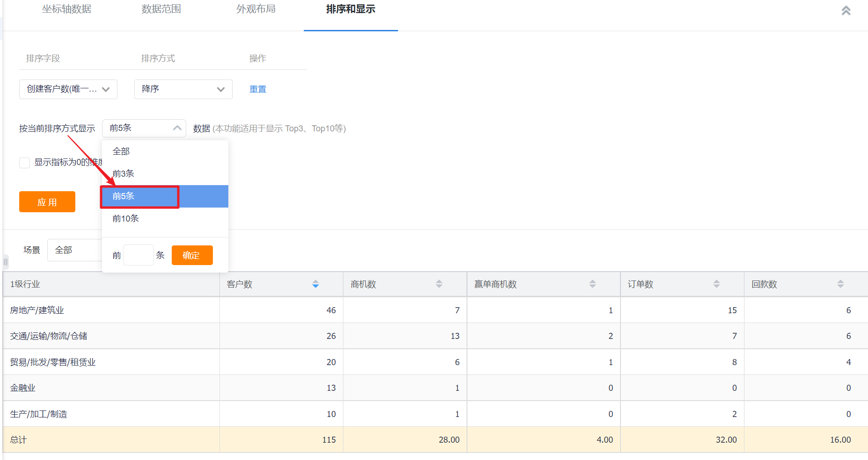
Task: Click the 重置 link
Action: pos(258,89)
